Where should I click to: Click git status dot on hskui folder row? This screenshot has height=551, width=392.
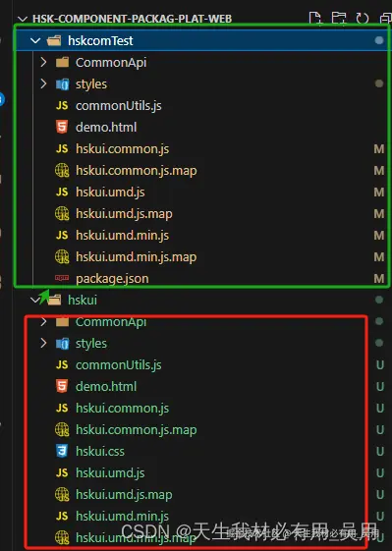tap(379, 300)
